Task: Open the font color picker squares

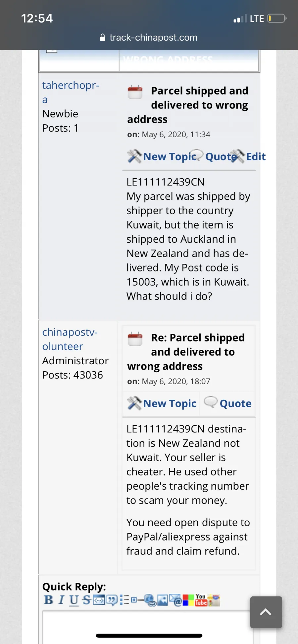Action: pyautogui.click(x=188, y=600)
